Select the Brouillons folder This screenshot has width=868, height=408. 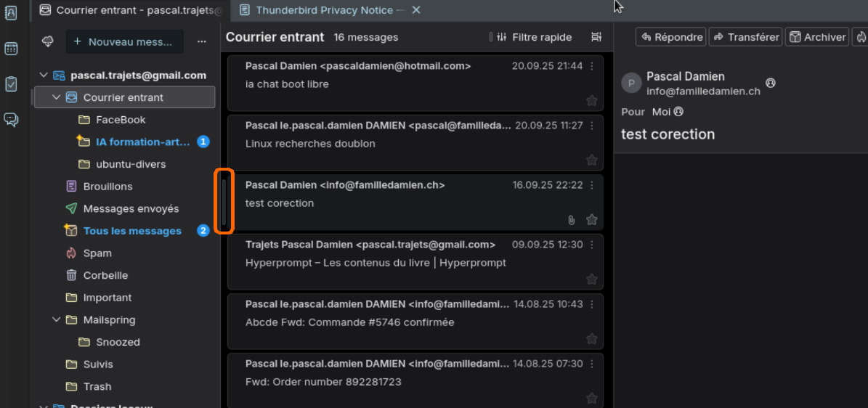coord(108,187)
